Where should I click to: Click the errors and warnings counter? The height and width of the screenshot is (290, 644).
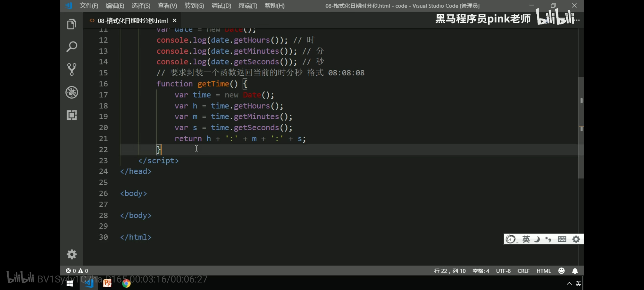pyautogui.click(x=77, y=271)
